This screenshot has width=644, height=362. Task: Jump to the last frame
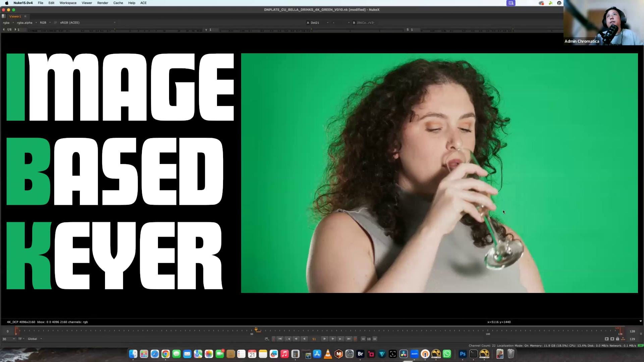point(348,339)
